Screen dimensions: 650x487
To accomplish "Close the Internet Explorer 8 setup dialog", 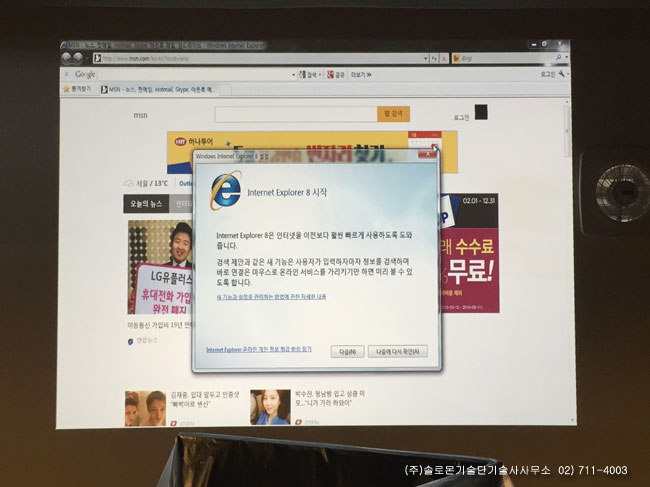I will [x=427, y=153].
